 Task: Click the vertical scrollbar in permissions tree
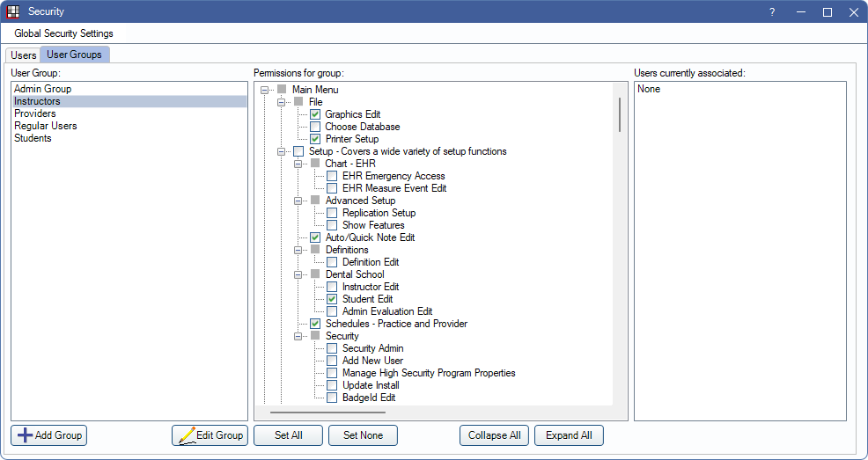coord(619,114)
